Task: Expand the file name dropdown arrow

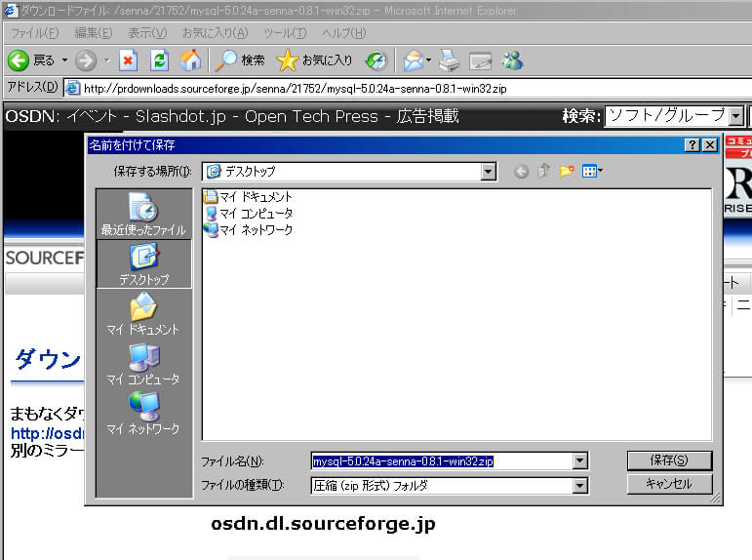Action: pyautogui.click(x=580, y=461)
